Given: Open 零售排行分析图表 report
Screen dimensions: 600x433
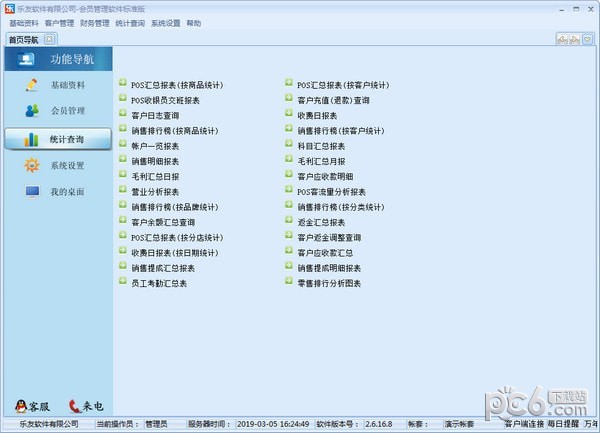Looking at the screenshot, I should [329, 283].
